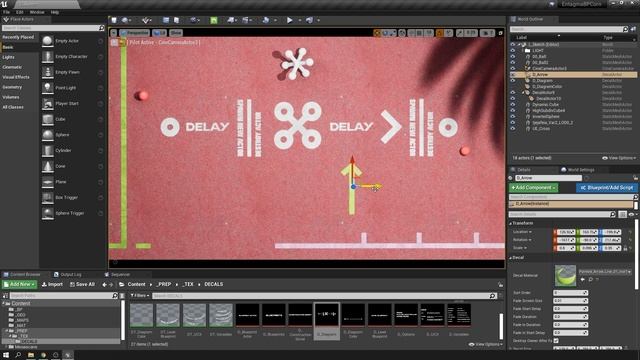Click the green Add Component button
This screenshot has height=360, width=640.
point(533,188)
